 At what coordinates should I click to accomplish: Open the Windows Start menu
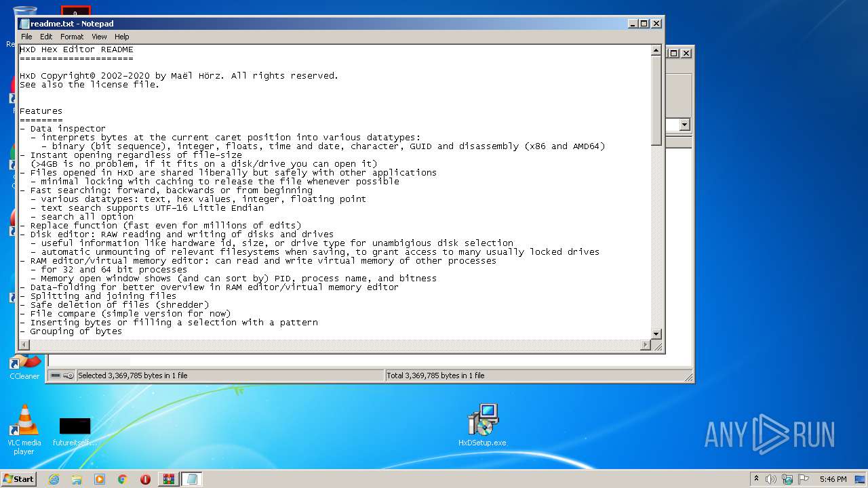[18, 479]
